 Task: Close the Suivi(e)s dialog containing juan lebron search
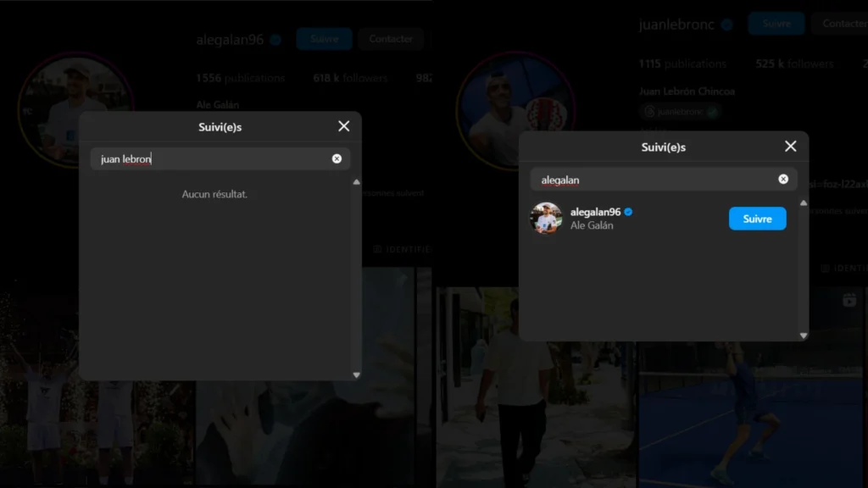pyautogui.click(x=344, y=126)
